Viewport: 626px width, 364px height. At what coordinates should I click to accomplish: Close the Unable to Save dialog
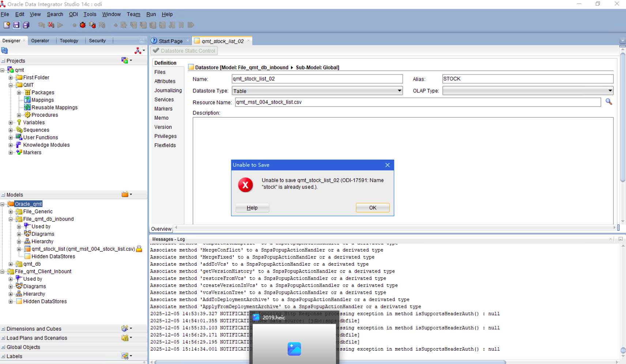387,165
